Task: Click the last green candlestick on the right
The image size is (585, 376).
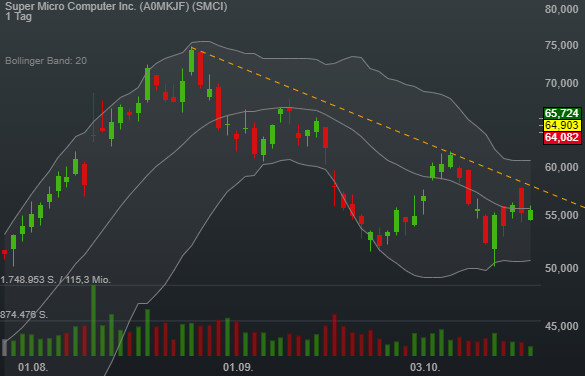Action: [531, 214]
